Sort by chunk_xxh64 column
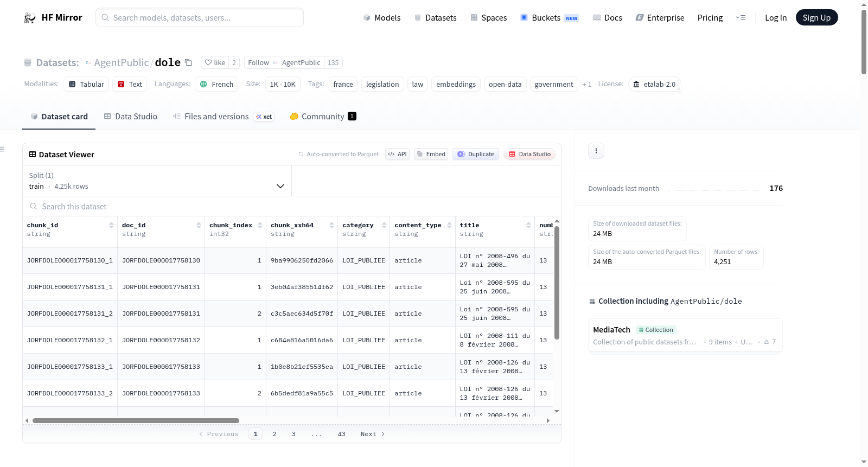868x467 pixels. pos(331,225)
